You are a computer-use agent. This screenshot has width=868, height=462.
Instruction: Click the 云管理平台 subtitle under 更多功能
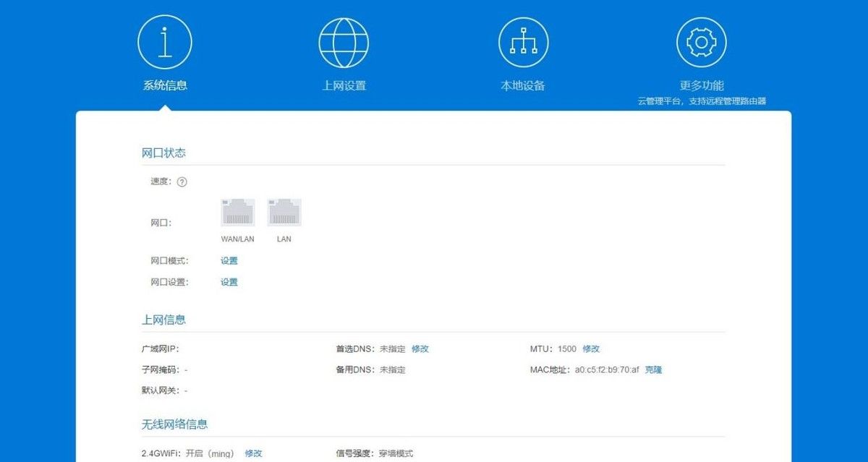(x=701, y=101)
